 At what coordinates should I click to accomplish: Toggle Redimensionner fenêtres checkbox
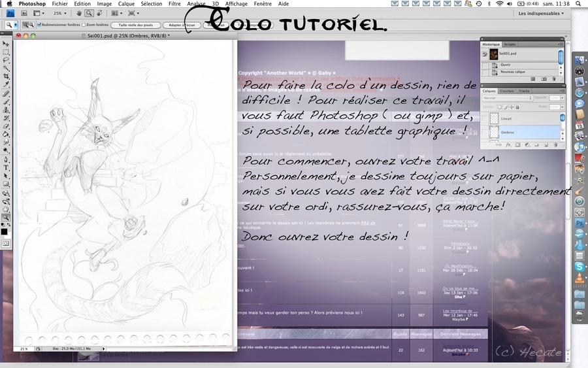coord(39,25)
